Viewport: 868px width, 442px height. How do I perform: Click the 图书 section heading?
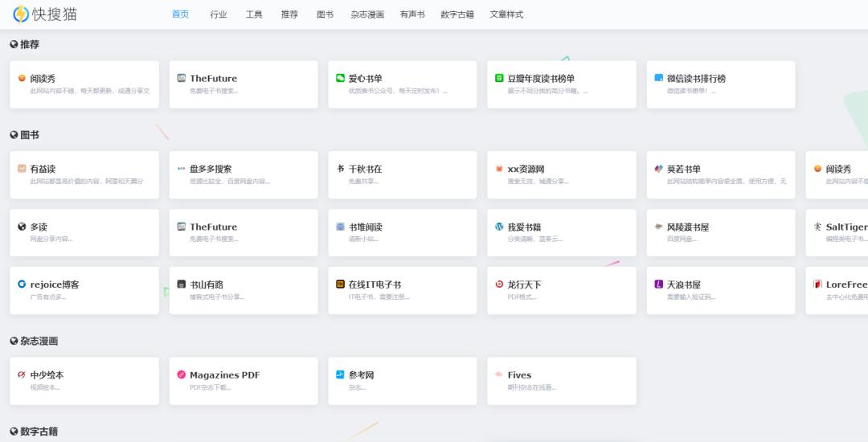(x=24, y=135)
